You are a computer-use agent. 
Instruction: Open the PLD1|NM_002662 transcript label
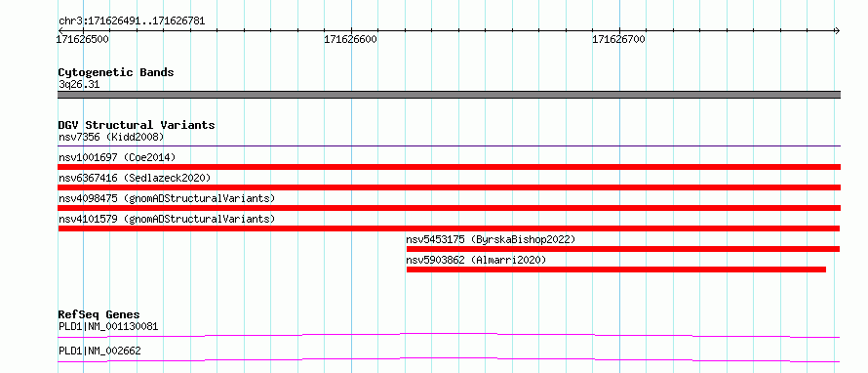99,351
